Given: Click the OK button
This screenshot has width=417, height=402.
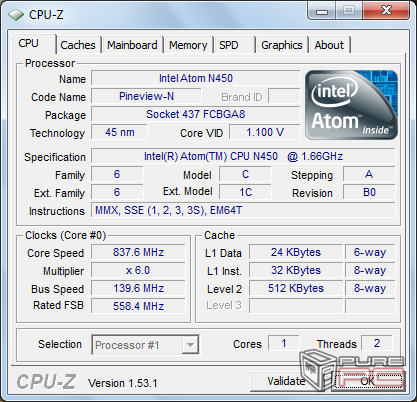Looking at the screenshot, I should [x=368, y=381].
